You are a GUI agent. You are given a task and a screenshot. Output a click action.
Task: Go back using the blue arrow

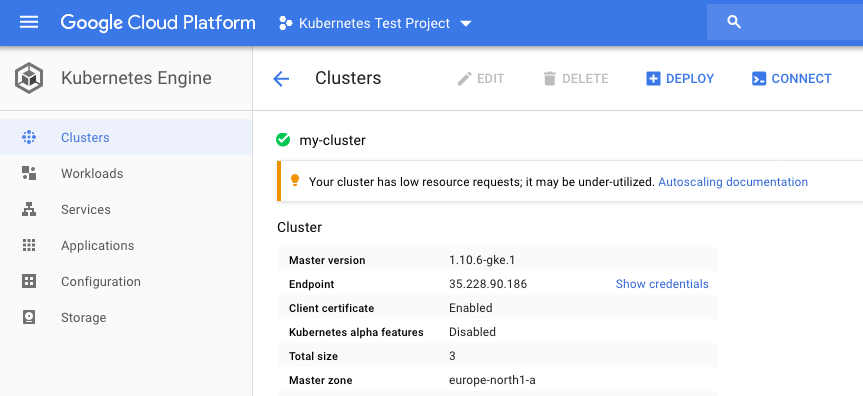pyautogui.click(x=281, y=79)
